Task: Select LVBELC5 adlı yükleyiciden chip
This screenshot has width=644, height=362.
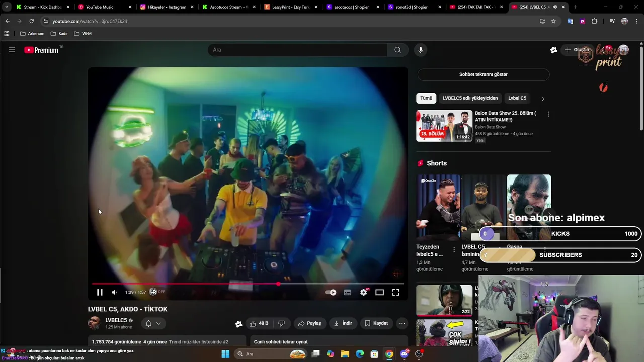Action: pos(470,98)
